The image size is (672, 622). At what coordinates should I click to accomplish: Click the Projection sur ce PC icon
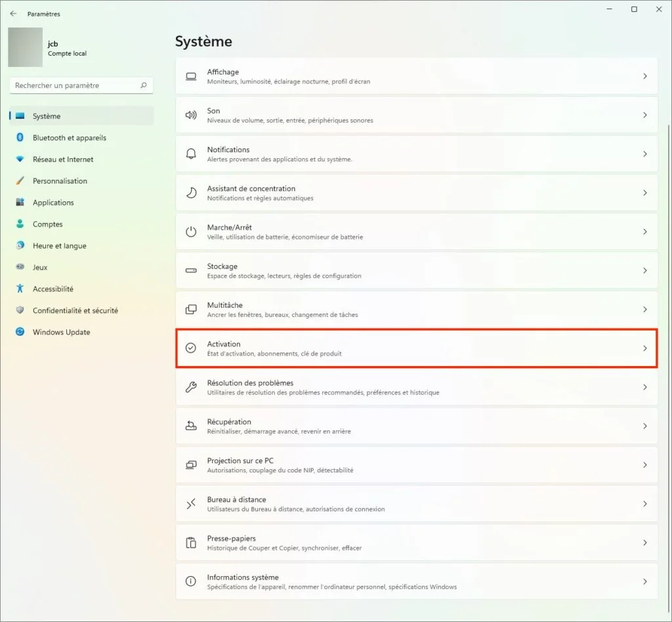tap(191, 465)
